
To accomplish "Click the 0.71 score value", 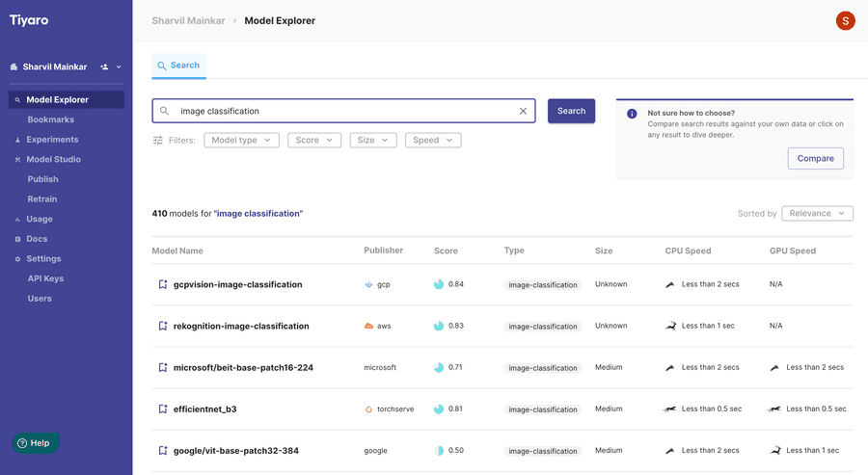I will click(x=455, y=367).
